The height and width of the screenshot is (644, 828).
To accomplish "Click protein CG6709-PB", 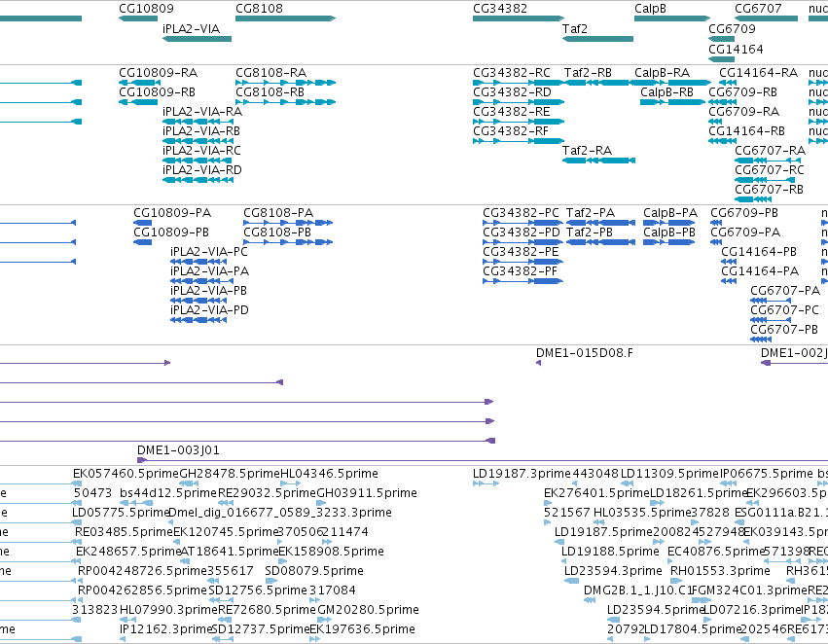I will tap(716, 223).
